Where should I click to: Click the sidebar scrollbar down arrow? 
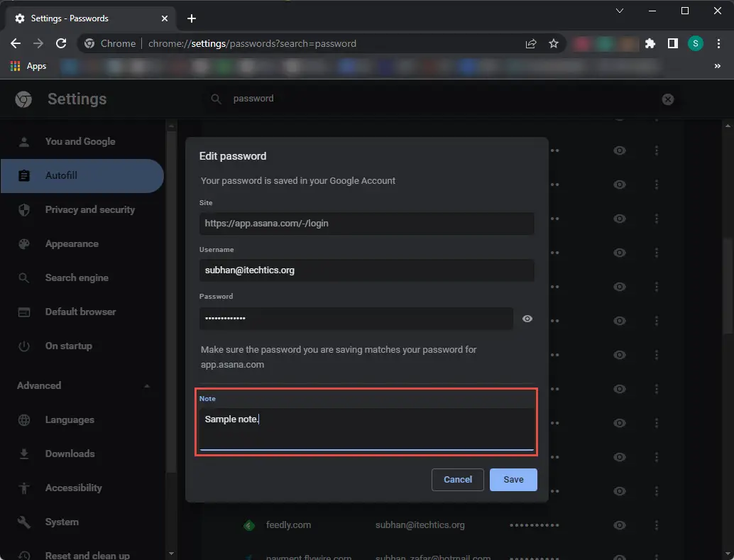coord(171,554)
